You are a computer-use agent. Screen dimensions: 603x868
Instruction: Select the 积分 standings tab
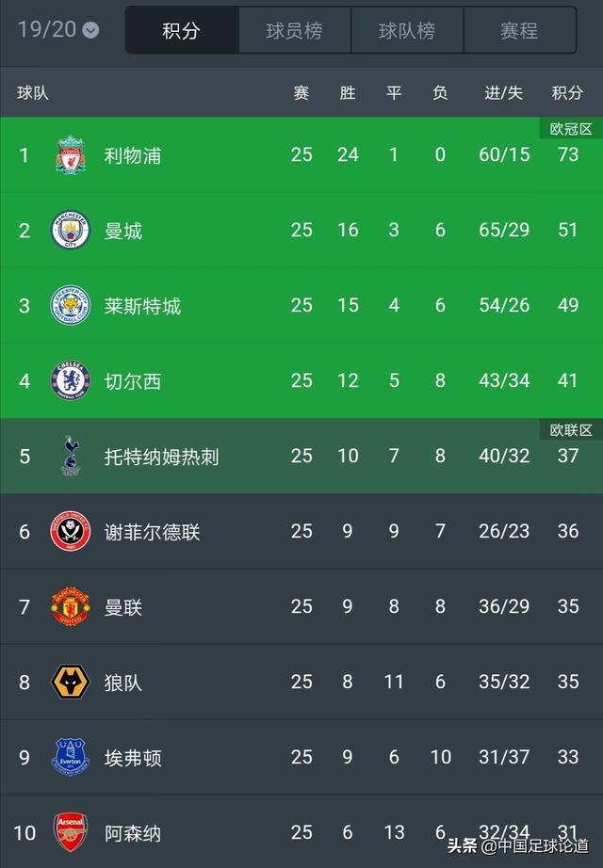[182, 30]
